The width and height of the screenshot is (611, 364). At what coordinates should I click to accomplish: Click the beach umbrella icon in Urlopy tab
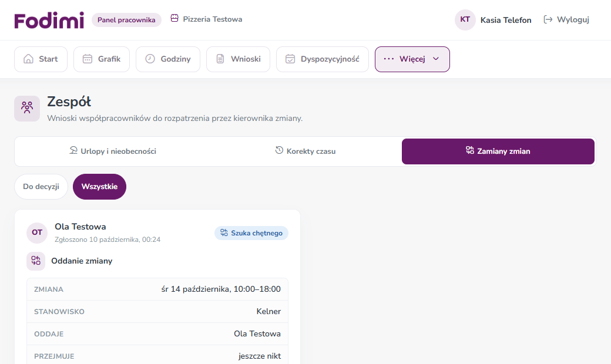tap(73, 150)
